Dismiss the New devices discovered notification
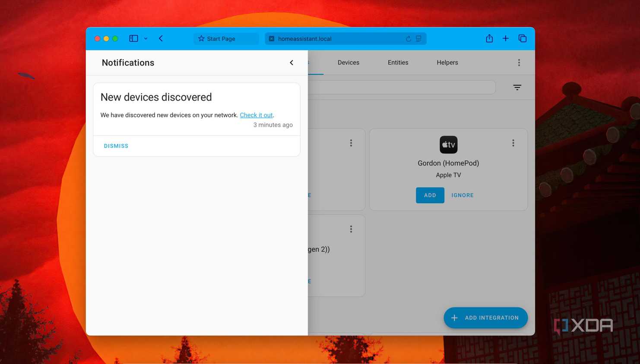The width and height of the screenshot is (640, 364). coord(116,146)
